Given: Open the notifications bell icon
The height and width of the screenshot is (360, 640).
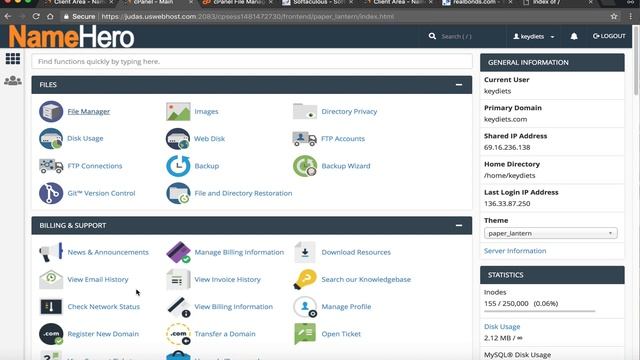Looking at the screenshot, I should click(574, 36).
